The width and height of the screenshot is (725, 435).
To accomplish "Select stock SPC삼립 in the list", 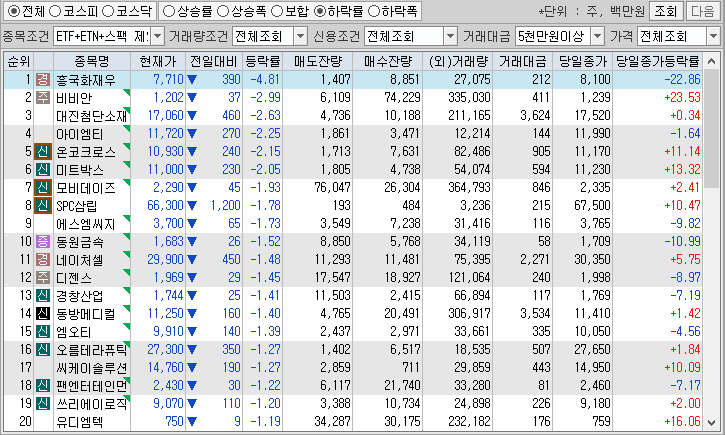I will [x=76, y=206].
